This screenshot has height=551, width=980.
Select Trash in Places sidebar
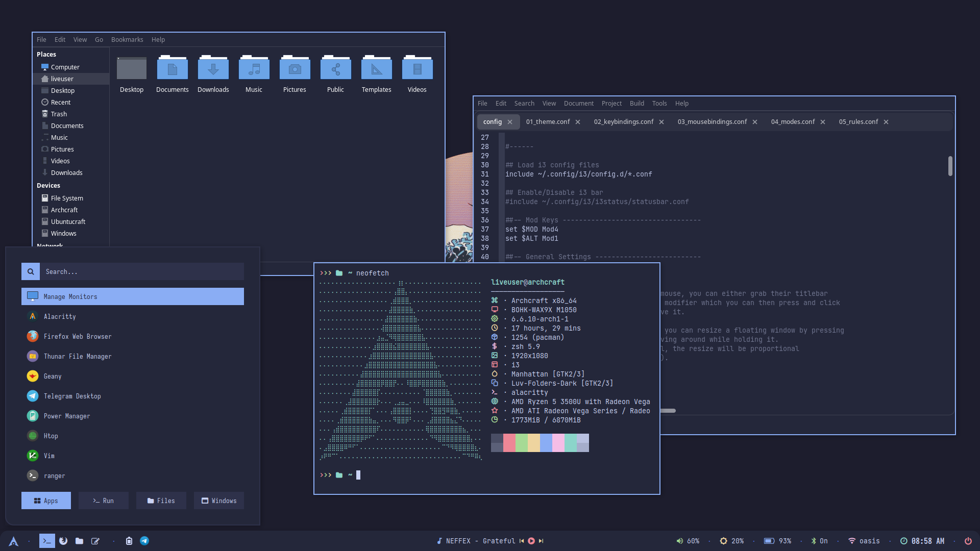[59, 114]
